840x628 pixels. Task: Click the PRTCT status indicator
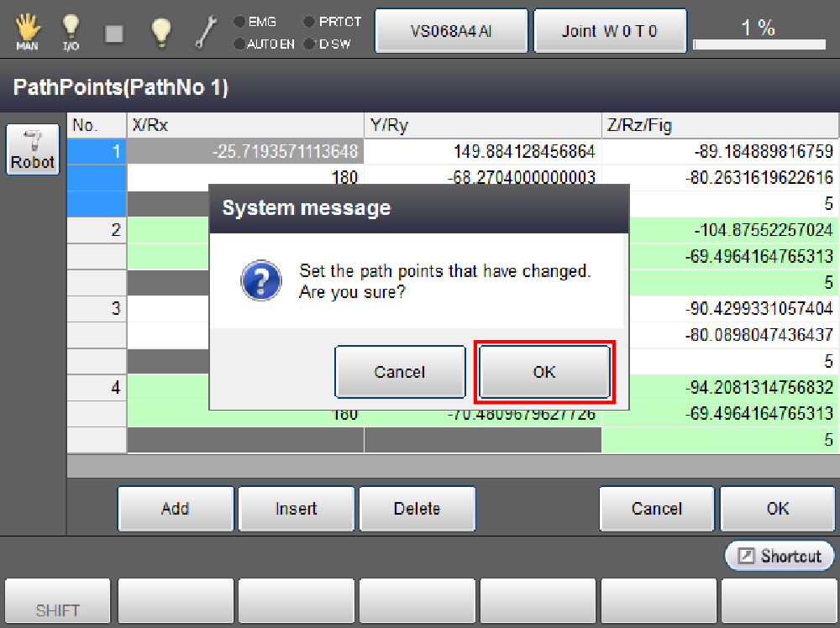coord(332,22)
